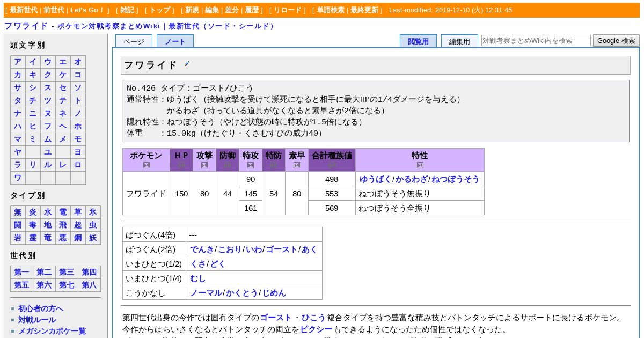Select ワ in the initial letter grid
Viewport: 644px width, 338px height.
18,178
